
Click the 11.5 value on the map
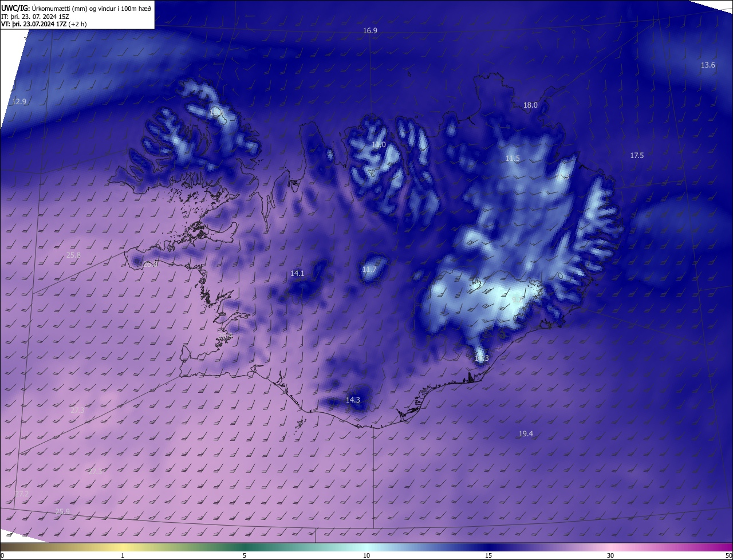point(513,158)
